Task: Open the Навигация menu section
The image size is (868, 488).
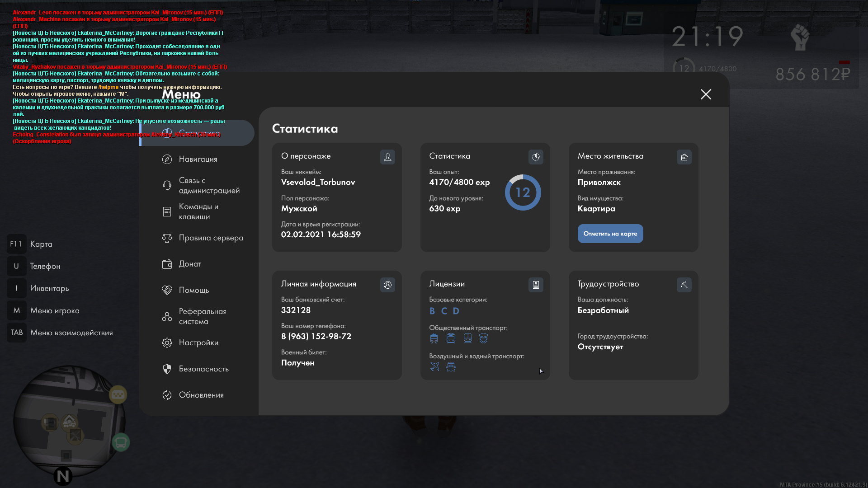Action: (198, 159)
